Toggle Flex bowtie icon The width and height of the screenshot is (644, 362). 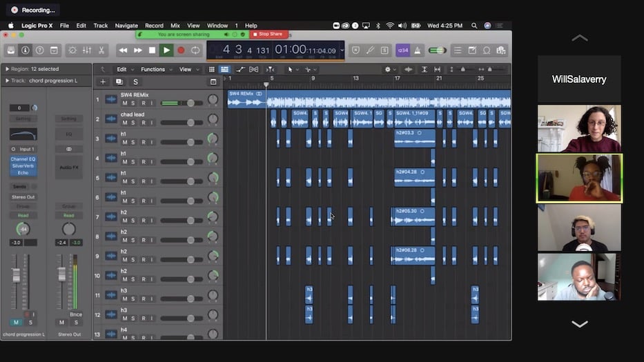[254, 70]
